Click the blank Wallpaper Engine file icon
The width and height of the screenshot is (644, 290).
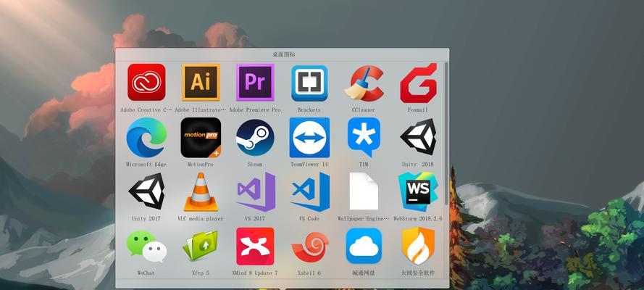[364, 191]
